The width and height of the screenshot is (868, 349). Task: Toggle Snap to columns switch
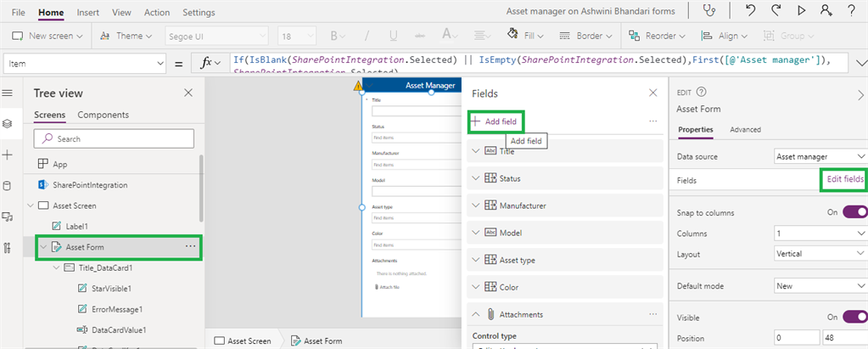point(854,212)
